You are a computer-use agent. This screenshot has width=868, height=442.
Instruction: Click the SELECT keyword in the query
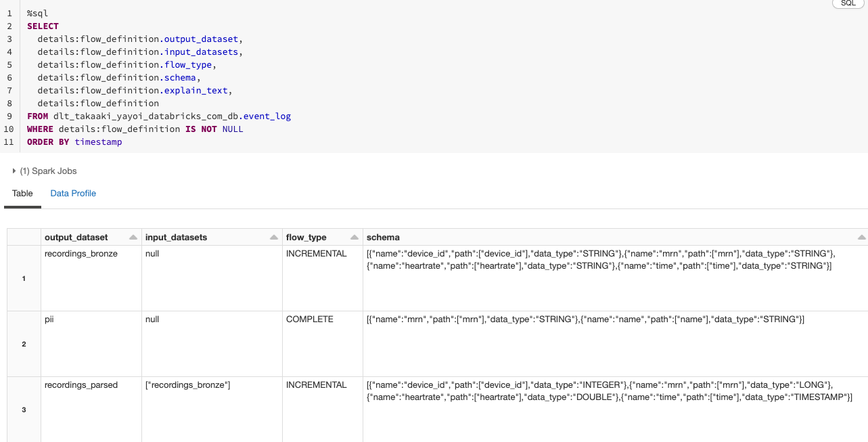point(43,26)
